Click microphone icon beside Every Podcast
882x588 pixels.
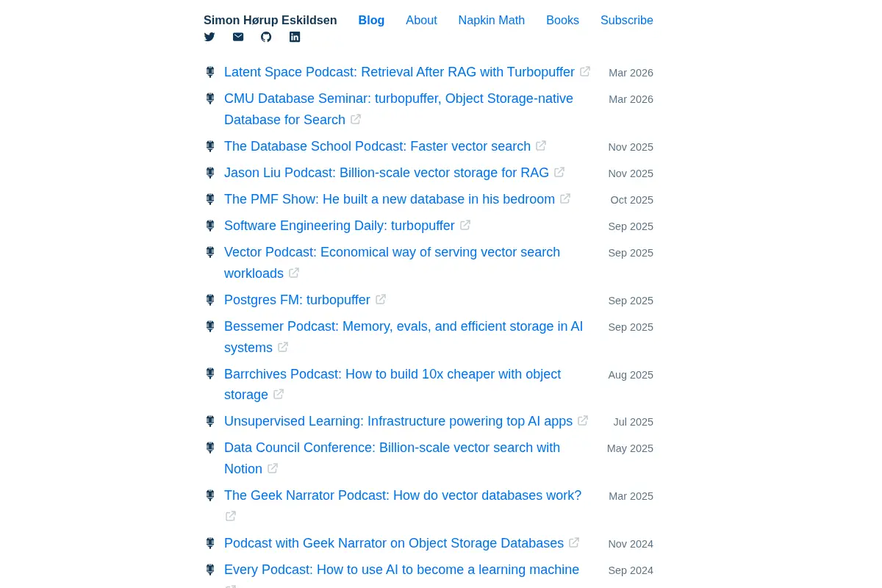(x=210, y=570)
